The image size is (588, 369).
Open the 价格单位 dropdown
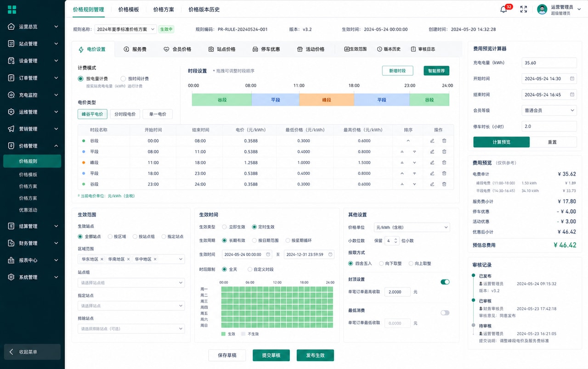[412, 227]
